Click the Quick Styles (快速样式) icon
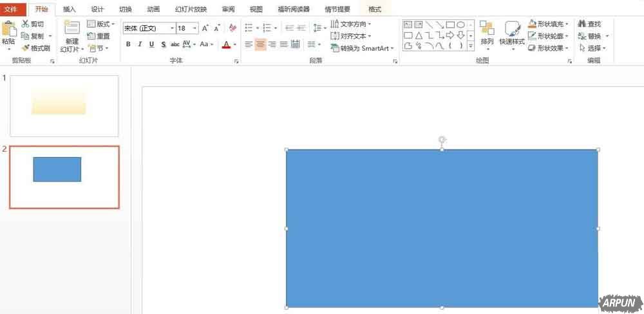This screenshot has height=314, width=644. (x=513, y=28)
